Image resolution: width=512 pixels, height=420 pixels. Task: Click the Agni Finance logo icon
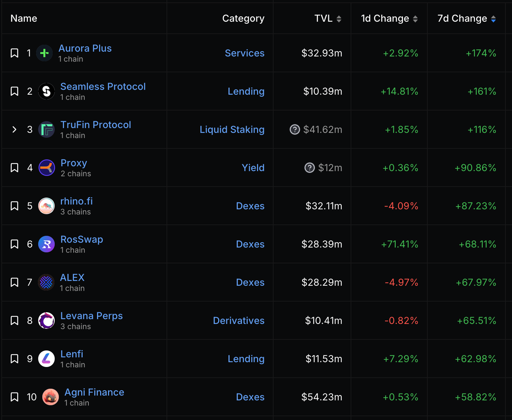[x=51, y=397]
